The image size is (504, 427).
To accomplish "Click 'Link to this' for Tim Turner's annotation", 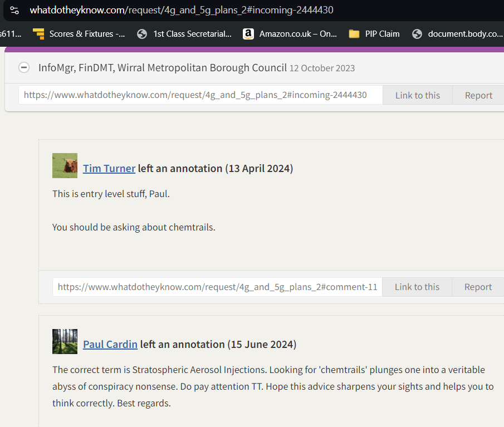I will pos(417,287).
